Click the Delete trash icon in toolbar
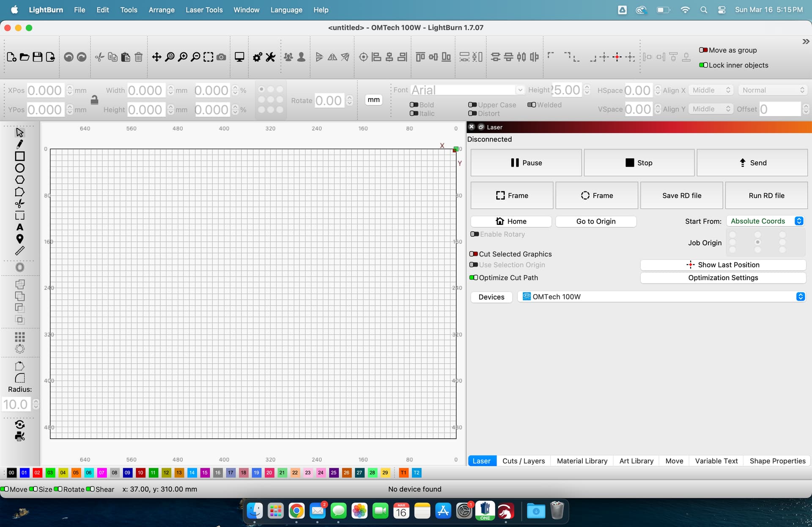This screenshot has width=812, height=527. tap(138, 57)
